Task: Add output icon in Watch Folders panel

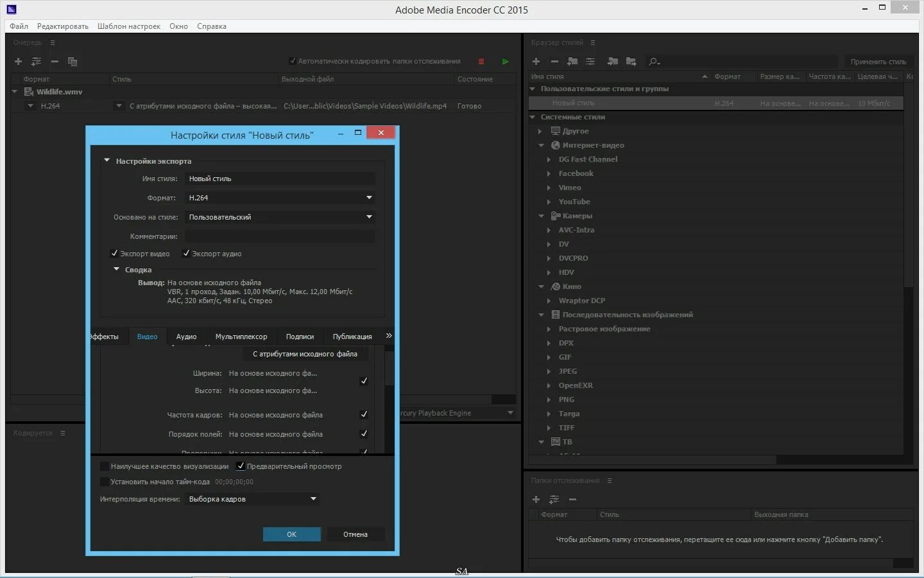Action: pos(554,499)
